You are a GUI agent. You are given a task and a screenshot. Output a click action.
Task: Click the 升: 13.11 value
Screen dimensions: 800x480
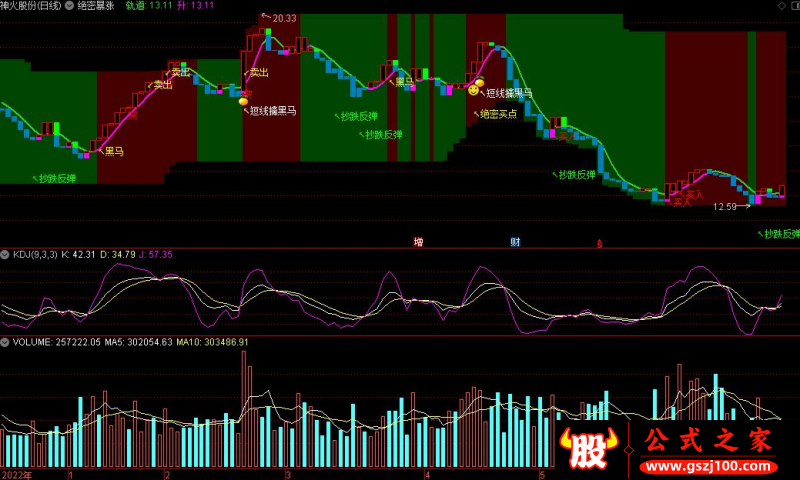pyautogui.click(x=195, y=6)
